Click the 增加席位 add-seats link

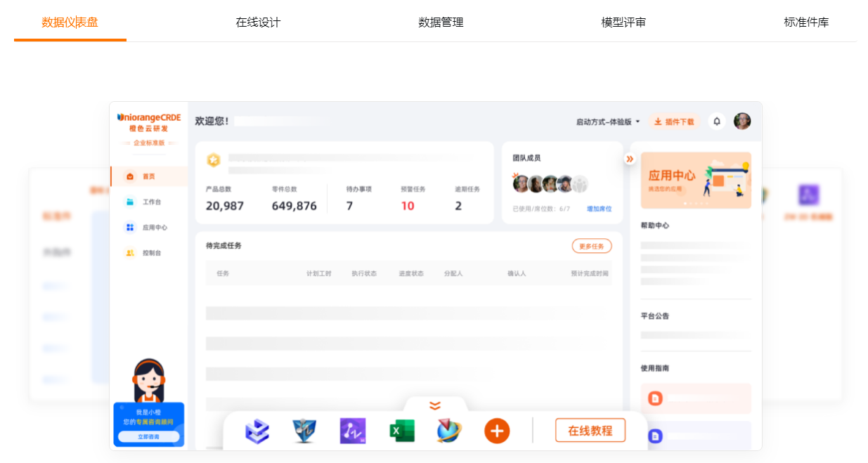(598, 209)
